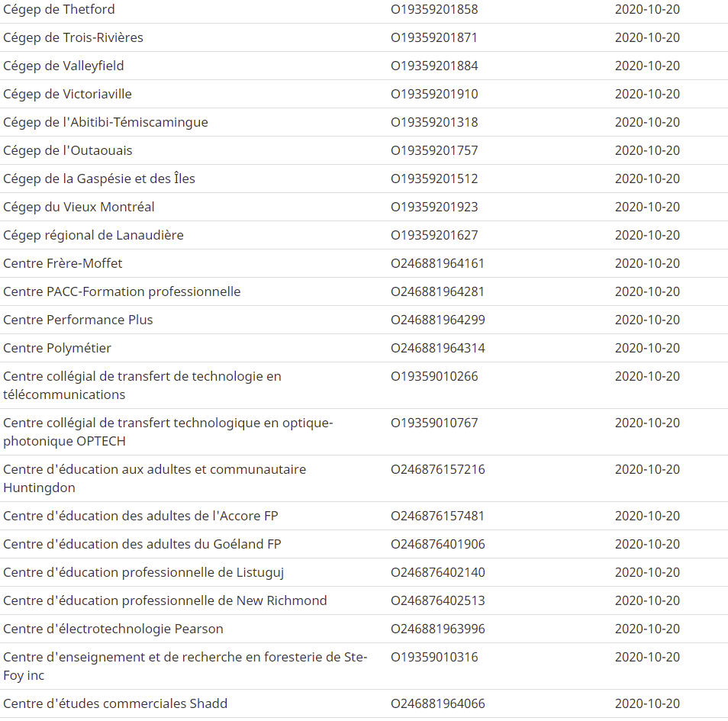The image size is (728, 721).
Task: Click code O246876402513
Action: (x=438, y=601)
